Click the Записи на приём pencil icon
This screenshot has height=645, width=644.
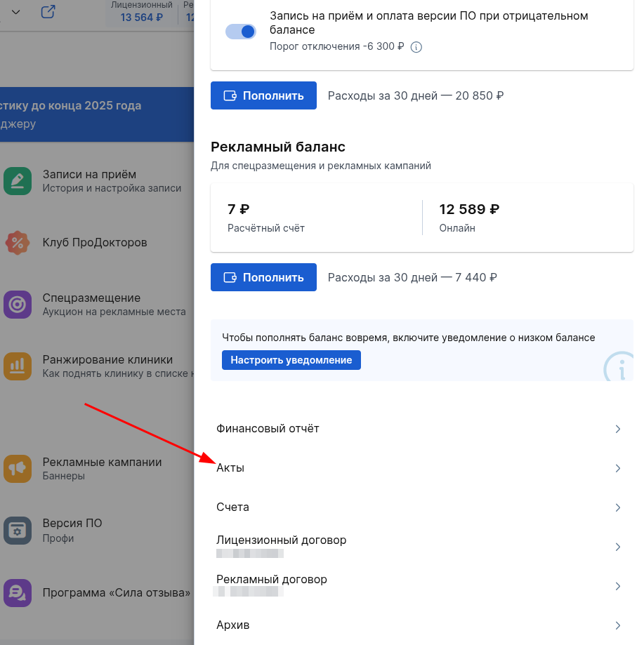coord(18,181)
